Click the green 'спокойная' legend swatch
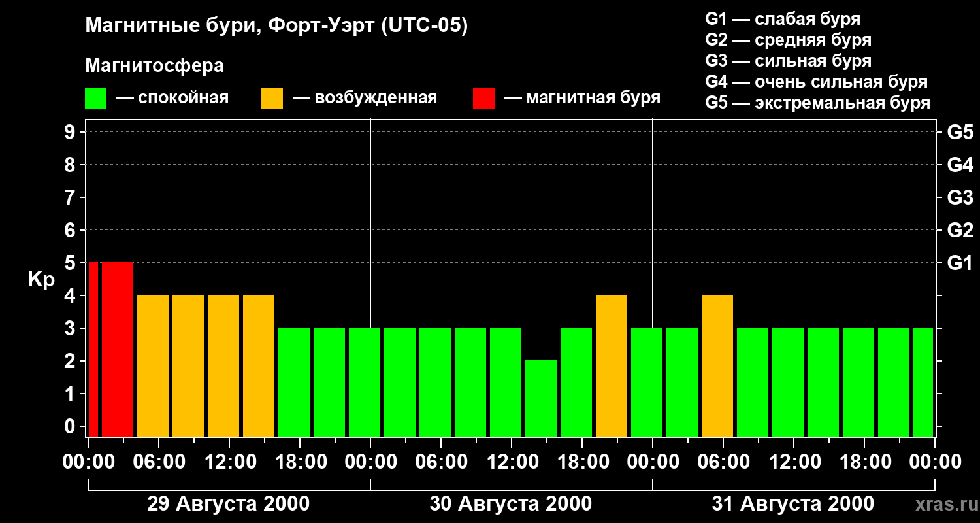Viewport: 980px width, 523px height. pyautogui.click(x=95, y=99)
